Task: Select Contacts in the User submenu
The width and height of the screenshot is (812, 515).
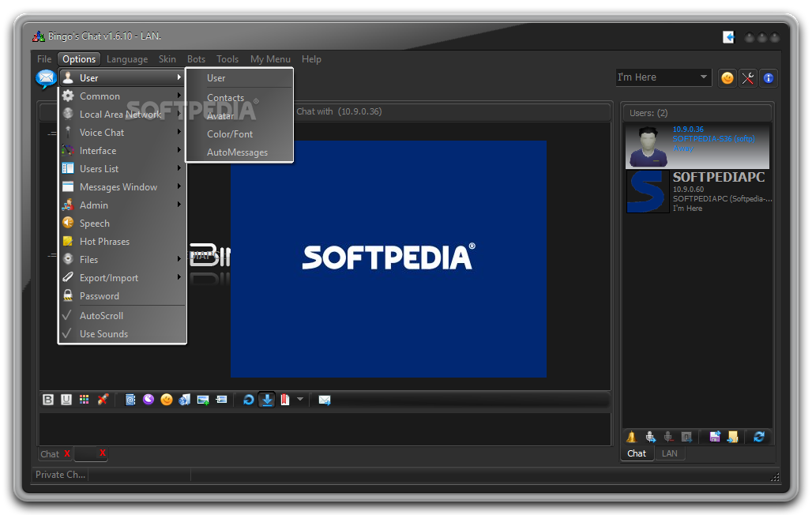Action: coord(239,97)
